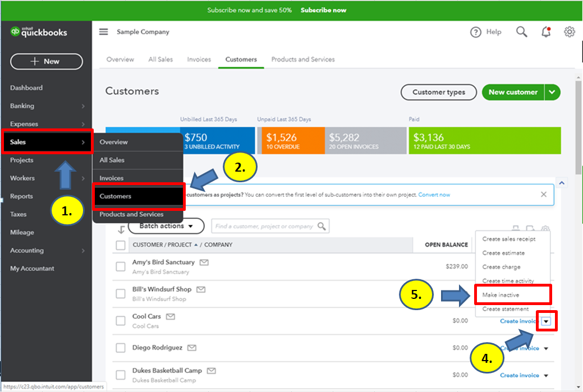The height and width of the screenshot is (392, 583).
Task: Click the sort arrow icon beside Batch actions
Action: tap(121, 229)
